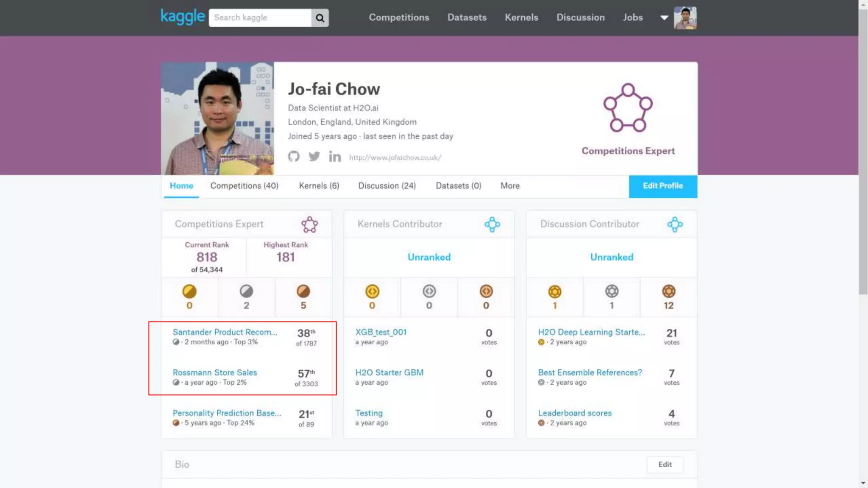The height and width of the screenshot is (488, 868).
Task: Expand the user account dropdown arrow
Action: pos(664,18)
